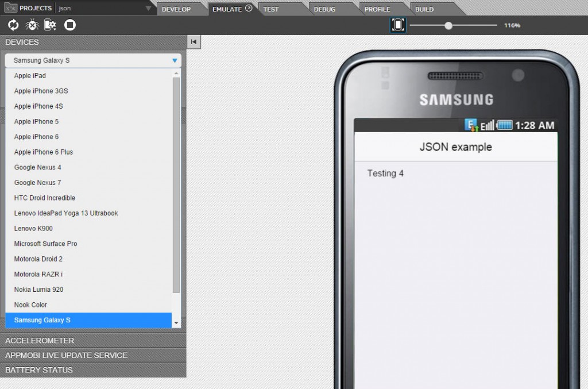Select Microsoft Surface Pro device
The image size is (588, 389).
(x=88, y=244)
